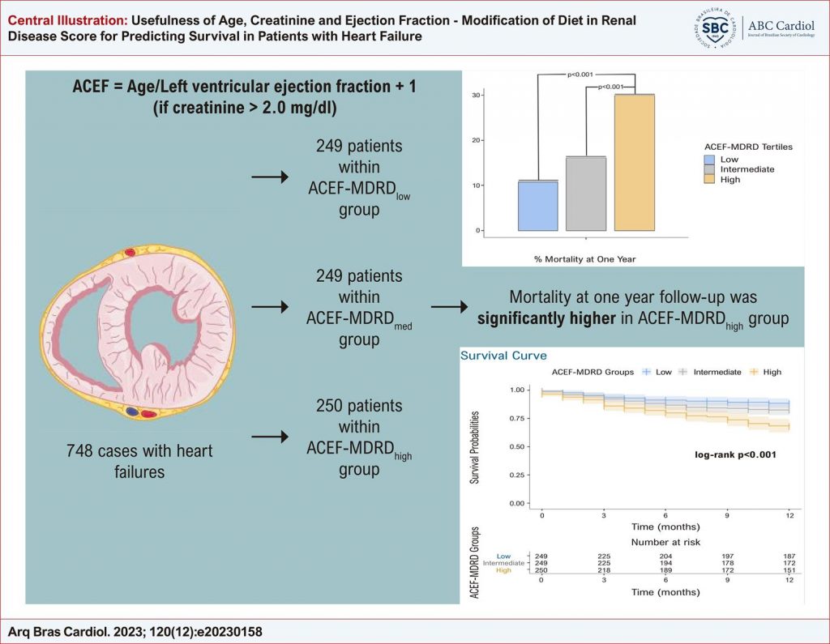Click the 748 cases with heart failures caption
Image resolution: width=830 pixels, height=644 pixels.
coord(139,460)
